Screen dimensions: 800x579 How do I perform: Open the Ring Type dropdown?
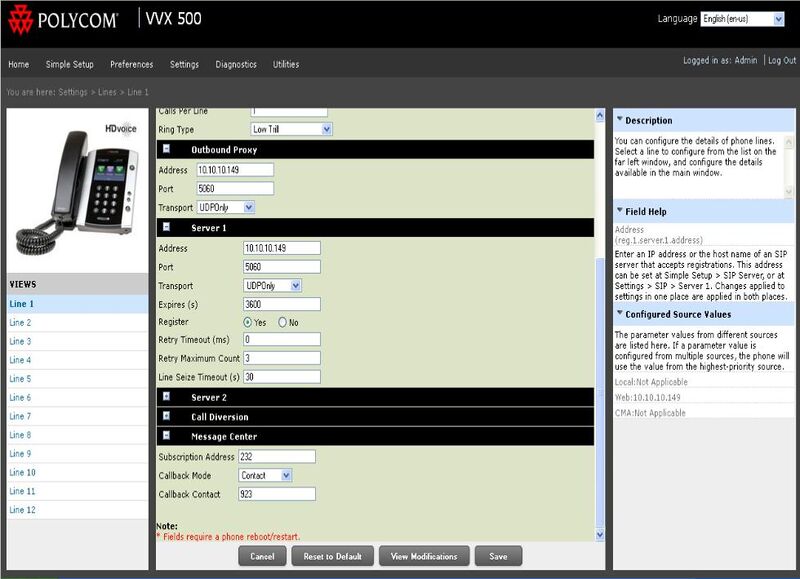pos(290,129)
